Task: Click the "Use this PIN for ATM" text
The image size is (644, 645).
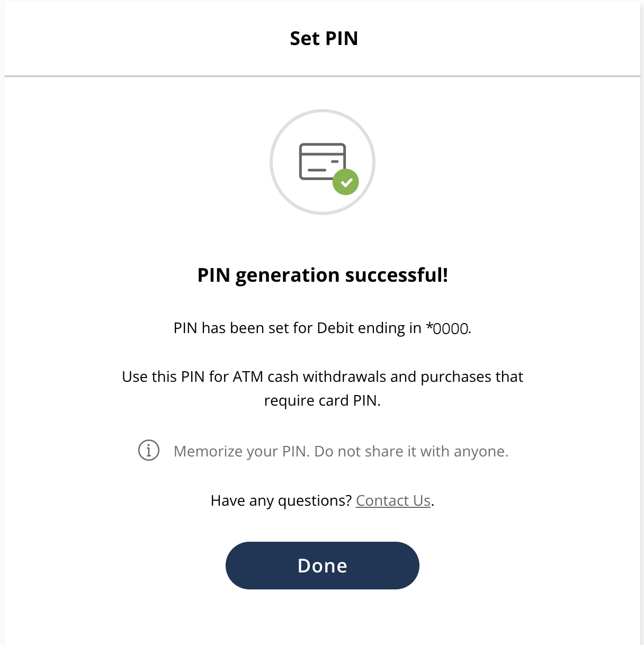Action: (192, 377)
